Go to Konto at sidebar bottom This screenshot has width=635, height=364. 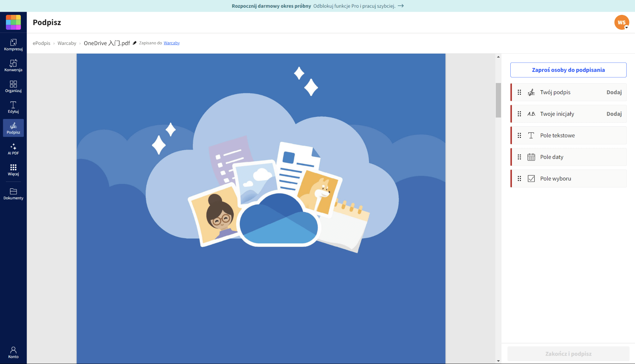click(13, 353)
